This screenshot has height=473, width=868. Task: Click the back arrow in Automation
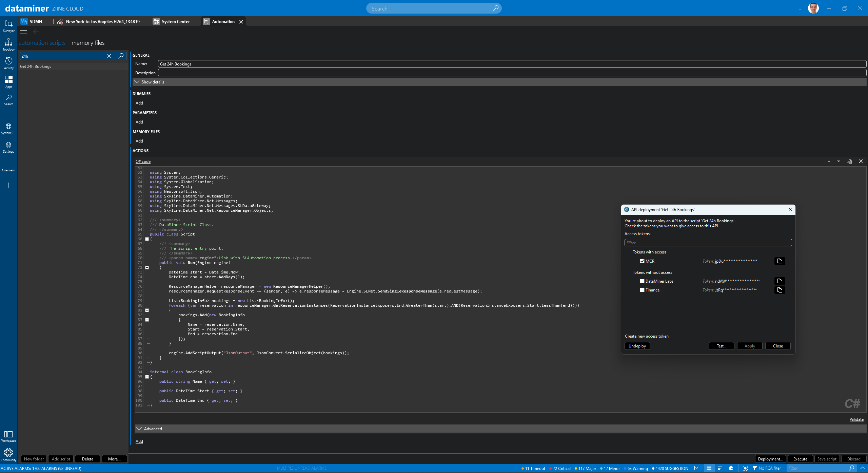click(36, 32)
